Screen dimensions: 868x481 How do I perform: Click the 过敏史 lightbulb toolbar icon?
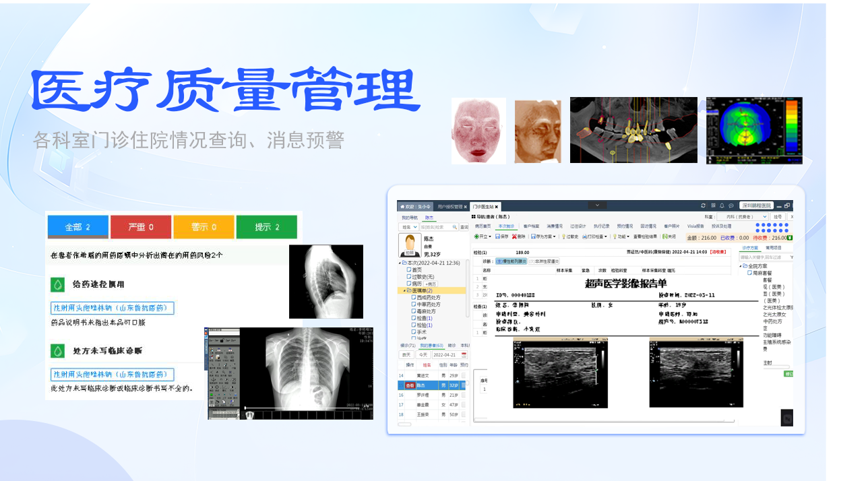563,236
